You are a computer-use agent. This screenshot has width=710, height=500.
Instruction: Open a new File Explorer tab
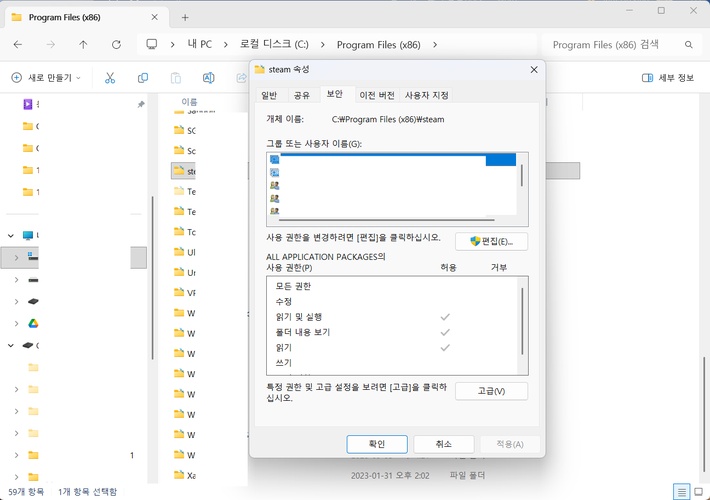185,17
